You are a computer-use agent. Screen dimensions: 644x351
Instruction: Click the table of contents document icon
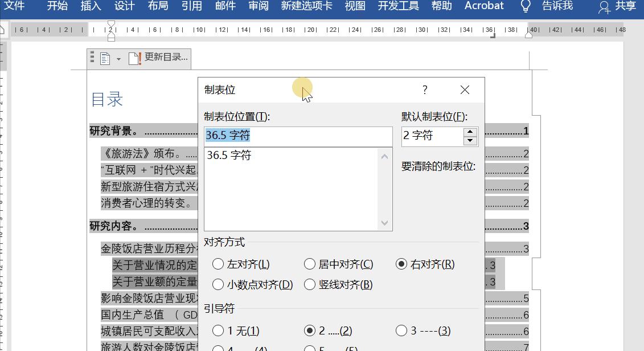(x=105, y=57)
